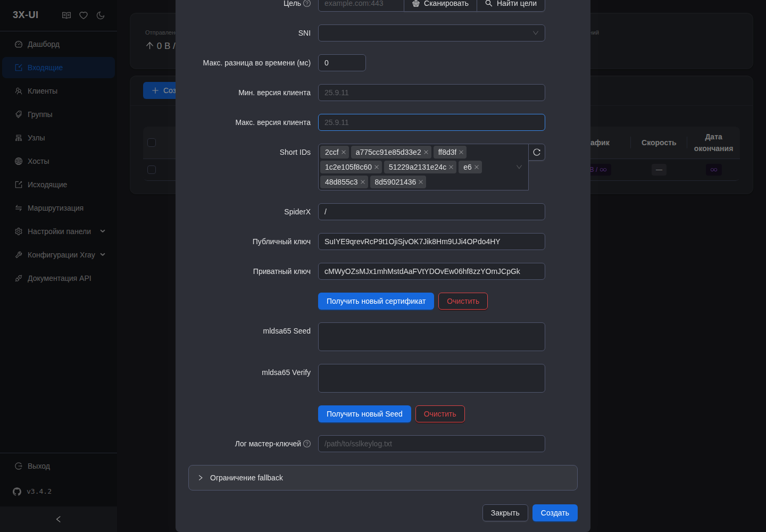Open the SNI dropdown
Viewport: 766px width, 532px height.
coord(431,33)
